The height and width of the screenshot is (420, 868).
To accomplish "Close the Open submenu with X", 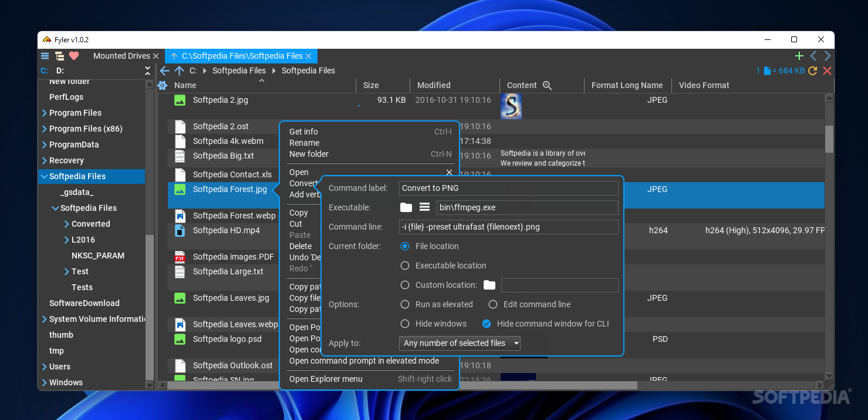I will (x=449, y=172).
